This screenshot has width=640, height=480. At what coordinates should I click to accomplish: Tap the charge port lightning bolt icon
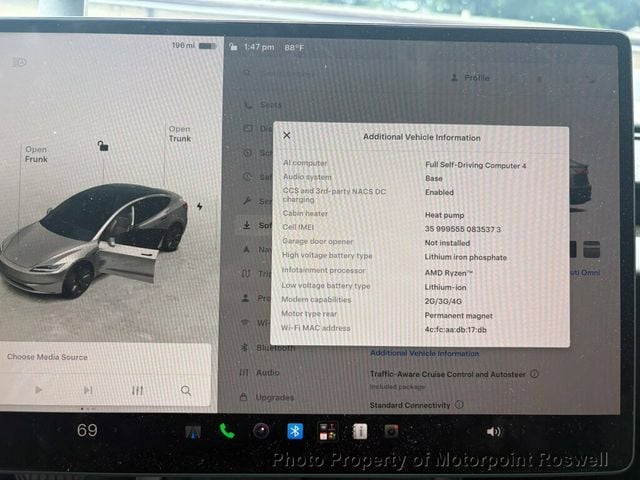(x=200, y=206)
